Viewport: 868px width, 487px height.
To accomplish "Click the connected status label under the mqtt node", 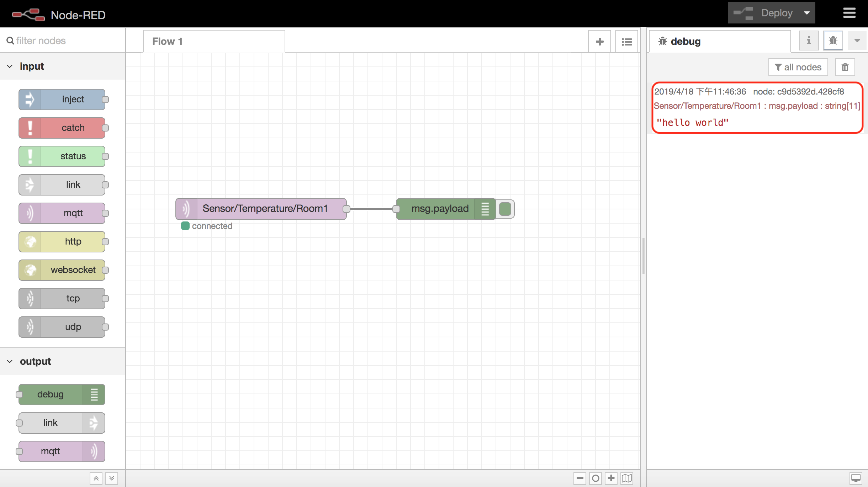I will pyautogui.click(x=212, y=226).
